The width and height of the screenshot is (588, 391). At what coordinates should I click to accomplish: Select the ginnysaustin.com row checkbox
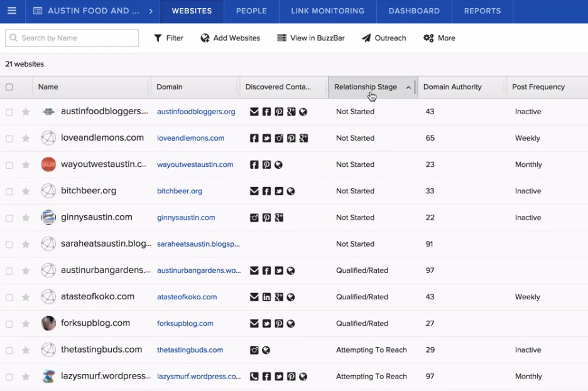9,218
